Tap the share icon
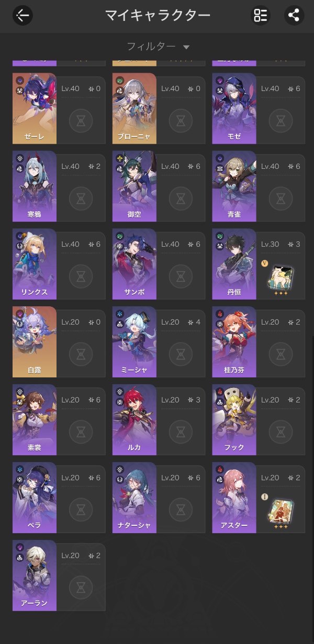The height and width of the screenshot is (644, 314). [x=294, y=15]
